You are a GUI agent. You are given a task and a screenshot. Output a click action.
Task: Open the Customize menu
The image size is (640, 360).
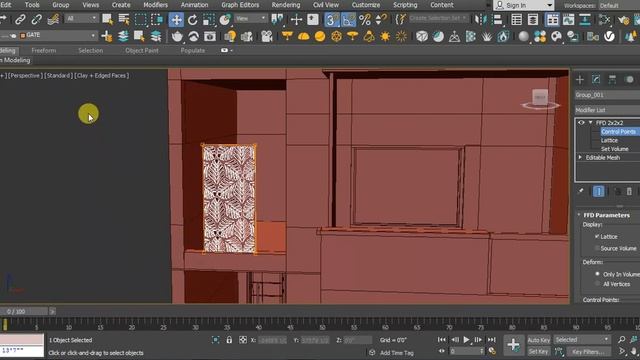pyautogui.click(x=366, y=5)
